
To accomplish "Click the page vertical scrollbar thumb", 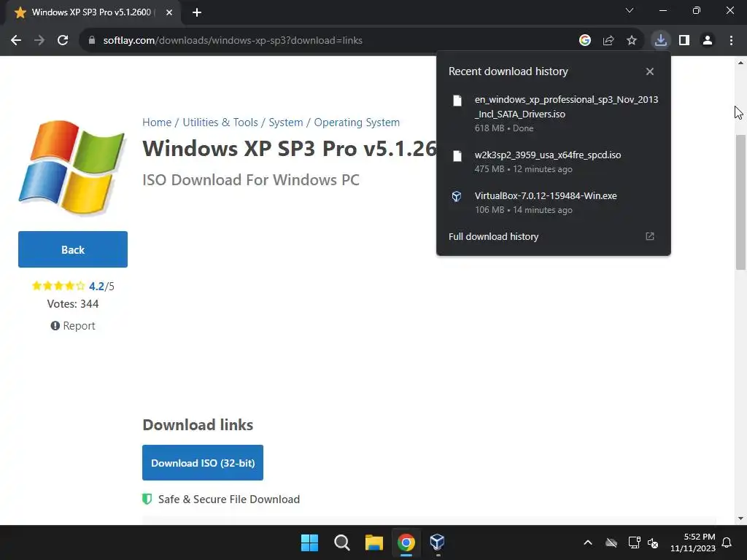I will click(740, 203).
